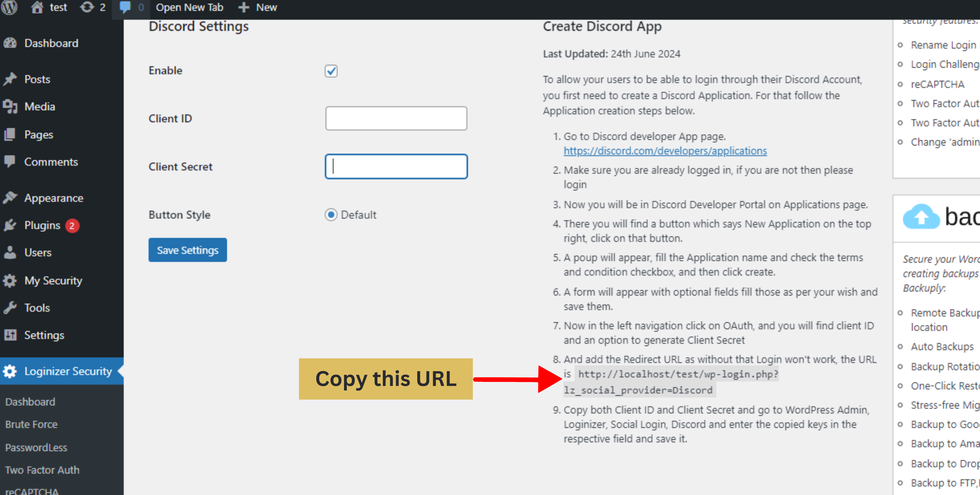Viewport: 980px width, 495px height.
Task: Click the Tools wrench icon
Action: (x=10, y=308)
